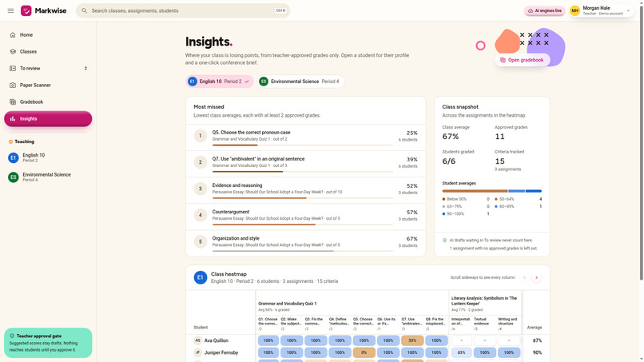Click the Home house icon

pyautogui.click(x=13, y=35)
